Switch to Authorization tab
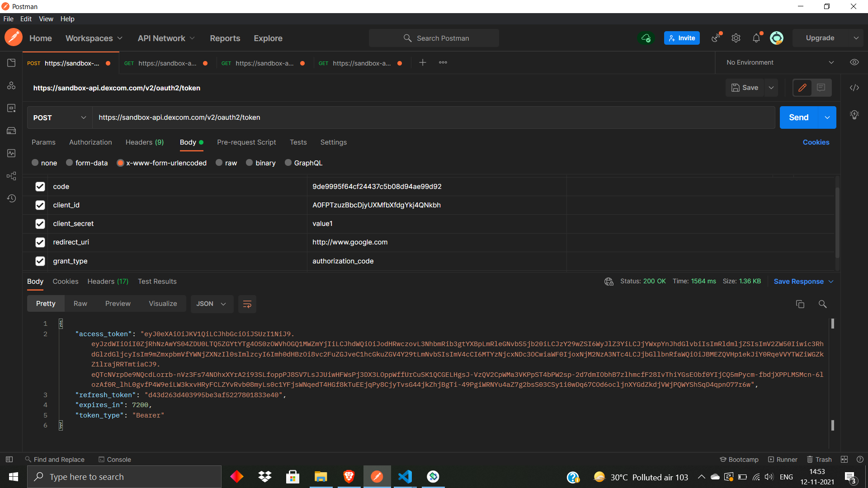The height and width of the screenshot is (488, 868). (90, 142)
